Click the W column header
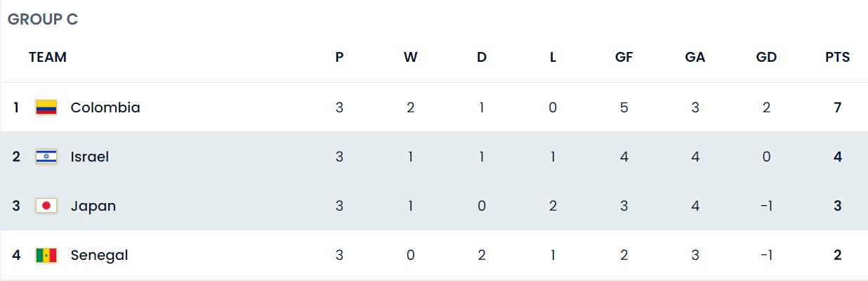Image resolution: width=868 pixels, height=281 pixels. tap(411, 58)
